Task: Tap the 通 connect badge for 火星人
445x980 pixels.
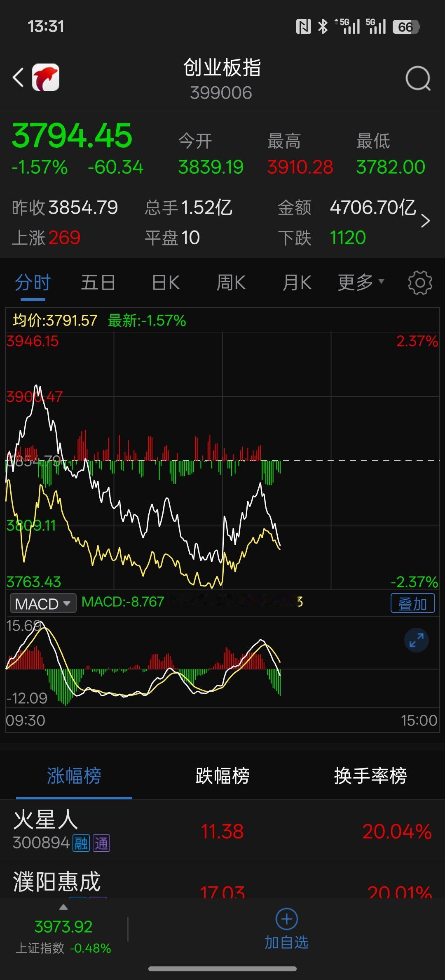Action: click(x=101, y=843)
